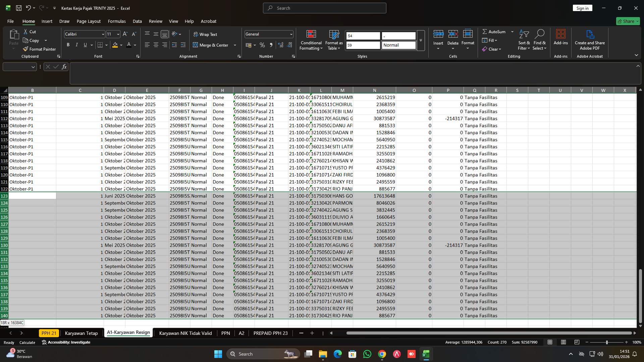Select the Sort & Filter tool

tap(524, 40)
